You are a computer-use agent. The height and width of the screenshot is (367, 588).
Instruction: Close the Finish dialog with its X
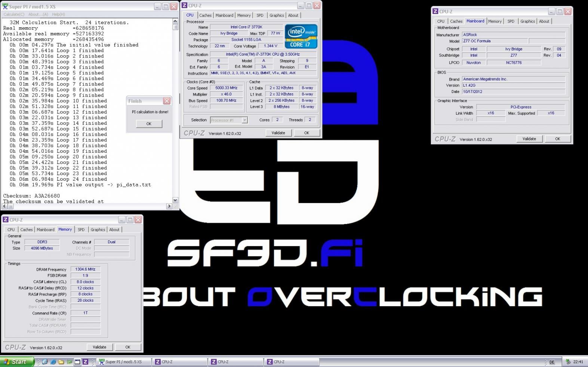pos(167,101)
